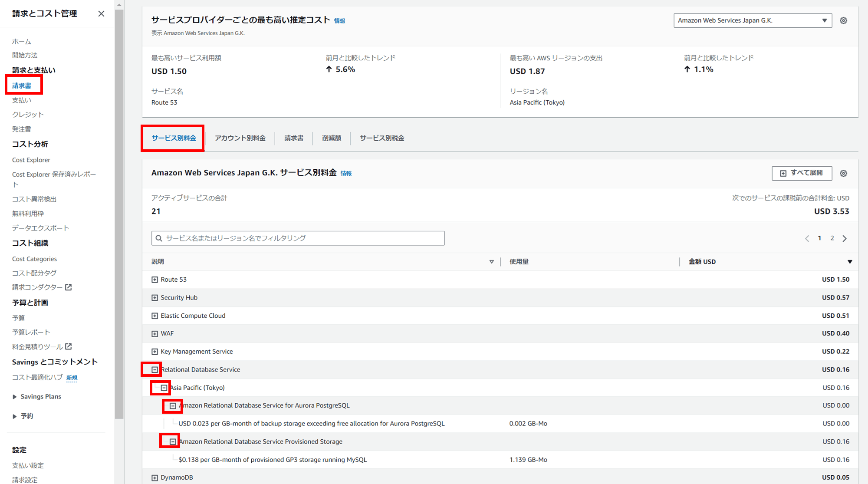Open Cost Explorer 保存済みレポート
Image resolution: width=868 pixels, height=484 pixels.
[x=54, y=179]
